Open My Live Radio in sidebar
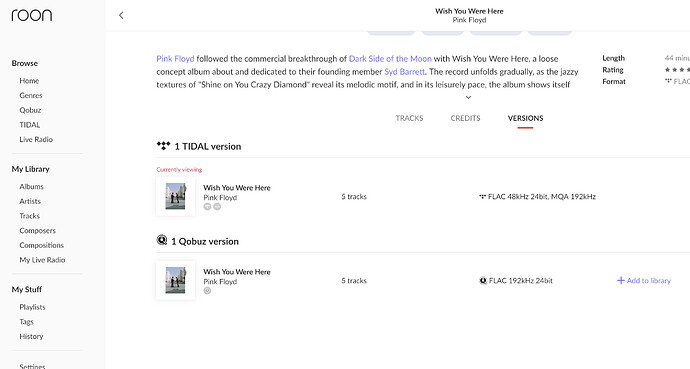Screen dimensions: 690x369 coord(42,260)
